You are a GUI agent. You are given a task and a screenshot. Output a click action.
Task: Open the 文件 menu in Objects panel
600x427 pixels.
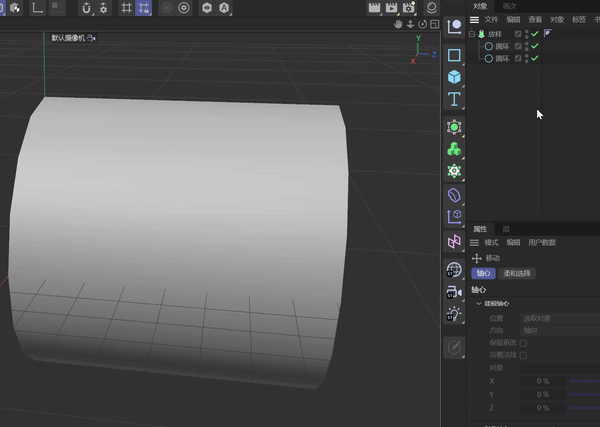pos(491,19)
